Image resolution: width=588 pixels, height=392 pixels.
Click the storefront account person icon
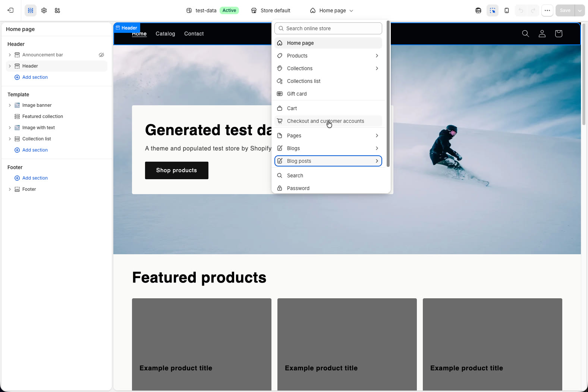tap(542, 34)
